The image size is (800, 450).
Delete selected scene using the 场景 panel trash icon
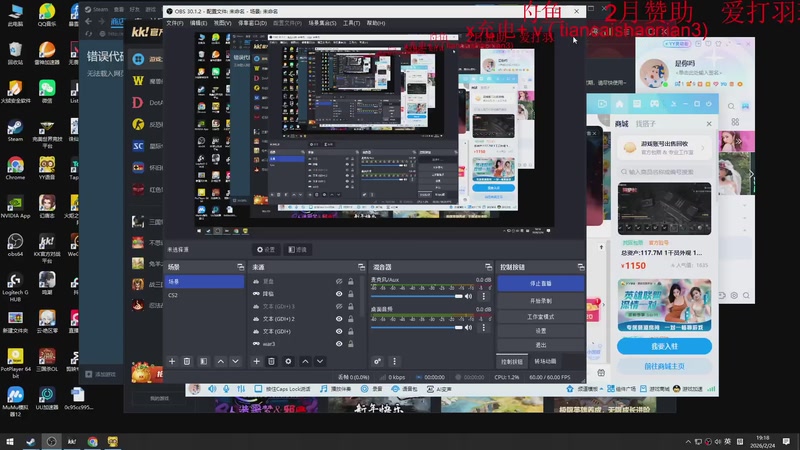(187, 361)
